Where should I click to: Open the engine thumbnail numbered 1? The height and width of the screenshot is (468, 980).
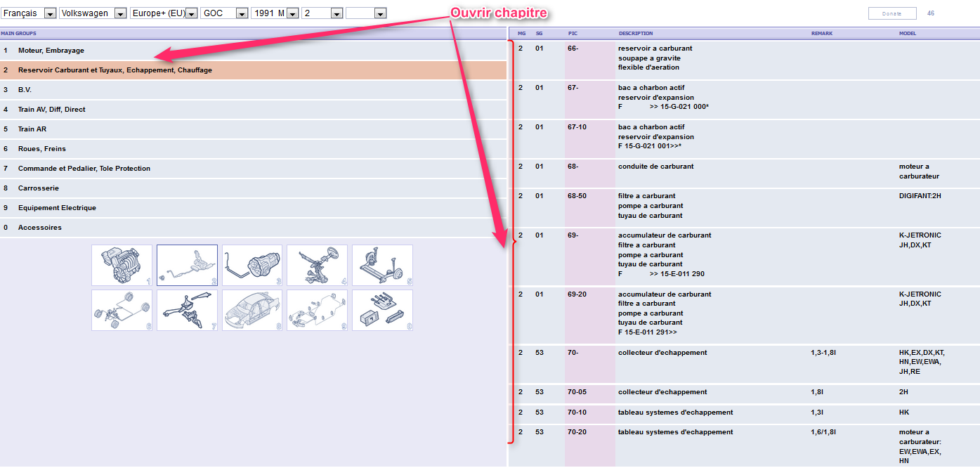122,265
